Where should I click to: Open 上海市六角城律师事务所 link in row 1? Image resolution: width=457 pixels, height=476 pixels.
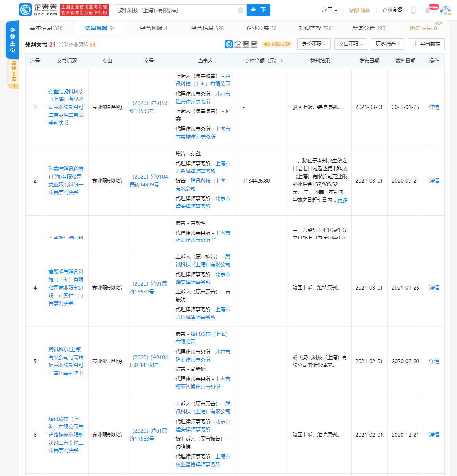pyautogui.click(x=203, y=133)
